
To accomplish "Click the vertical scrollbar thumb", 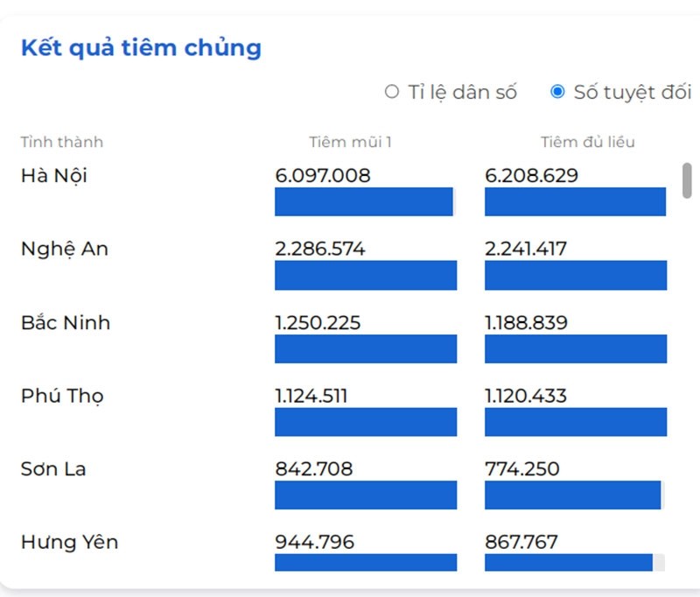I will click(x=687, y=180).
